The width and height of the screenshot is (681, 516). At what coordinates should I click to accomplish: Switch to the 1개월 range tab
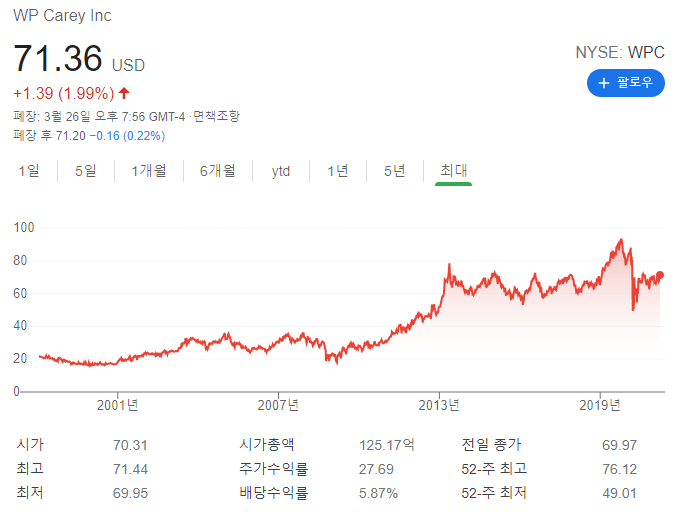[149, 171]
